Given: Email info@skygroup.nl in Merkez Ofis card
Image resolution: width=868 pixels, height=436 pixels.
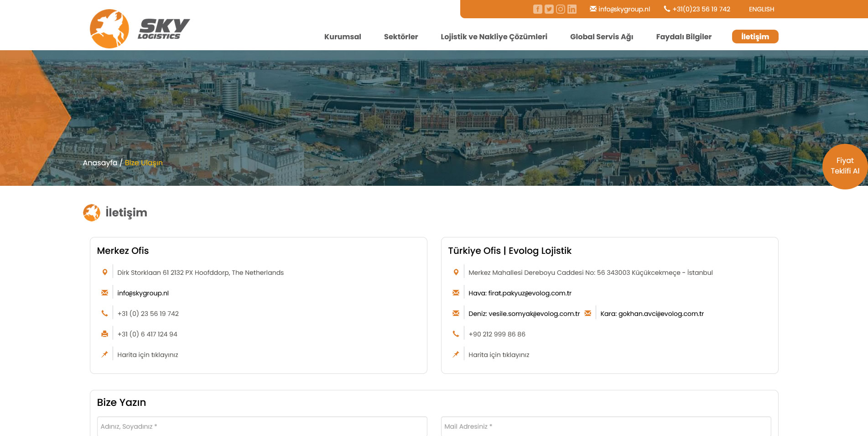Looking at the screenshot, I should coord(143,293).
